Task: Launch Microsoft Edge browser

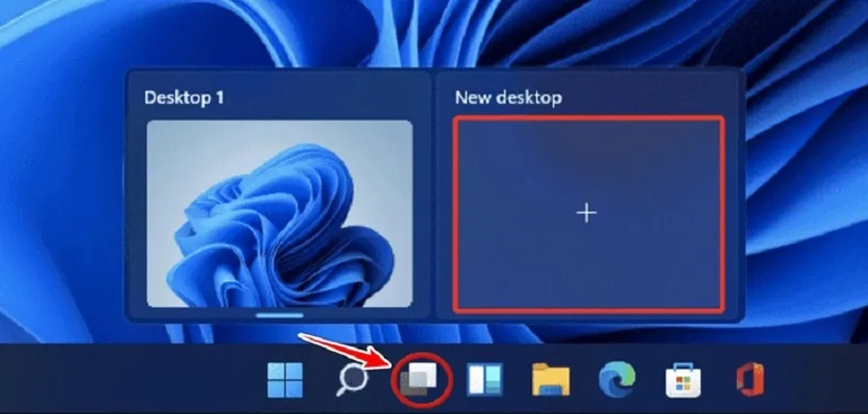Action: point(616,379)
